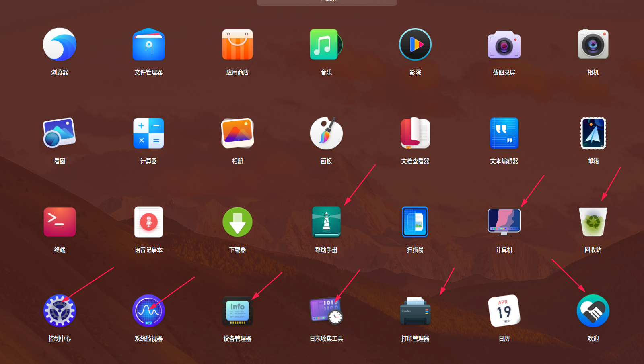Launch the 文件管理器 file manager
The image size is (644, 364).
coord(148,44)
